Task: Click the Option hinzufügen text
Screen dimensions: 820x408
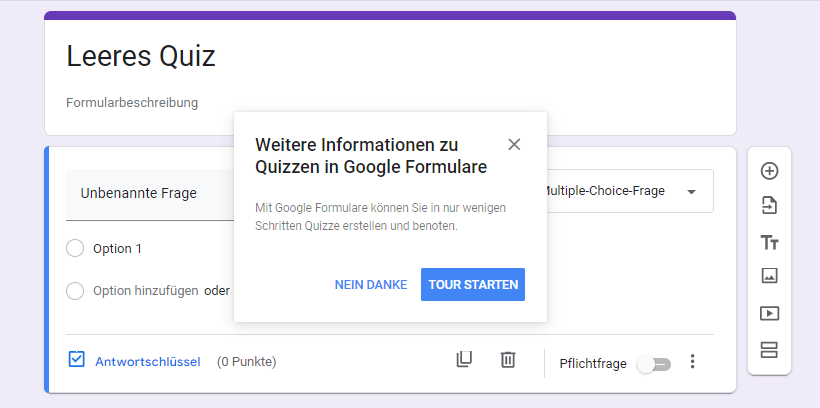Action: (x=145, y=291)
